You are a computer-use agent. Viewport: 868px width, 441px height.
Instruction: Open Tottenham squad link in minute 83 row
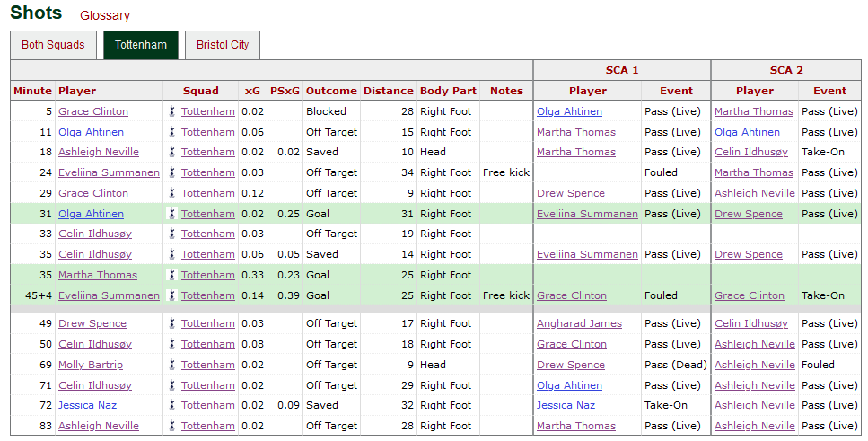click(x=207, y=426)
